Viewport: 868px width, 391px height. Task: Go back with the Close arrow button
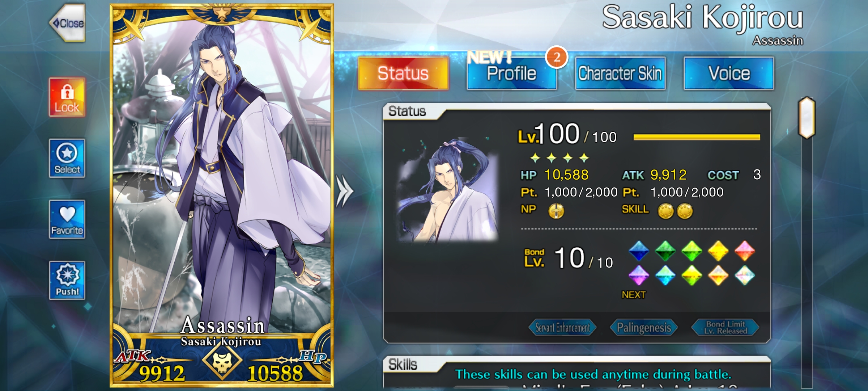[x=68, y=23]
